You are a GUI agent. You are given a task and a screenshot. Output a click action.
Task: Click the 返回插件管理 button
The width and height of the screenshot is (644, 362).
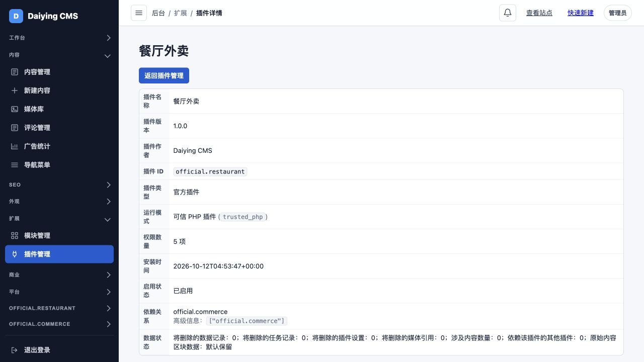[x=164, y=75]
